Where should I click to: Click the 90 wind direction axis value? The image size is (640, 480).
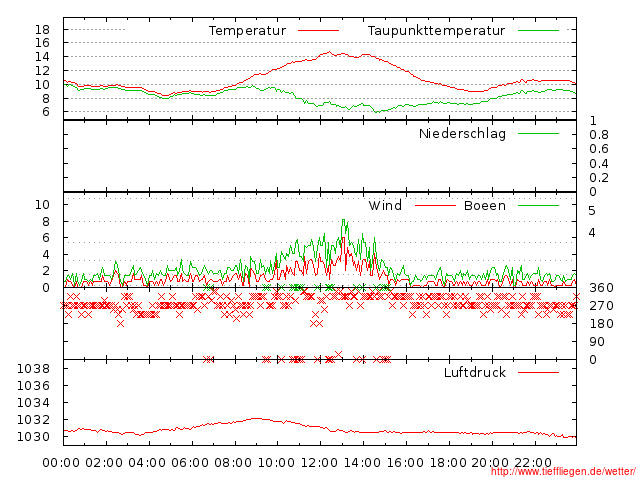[x=597, y=342]
